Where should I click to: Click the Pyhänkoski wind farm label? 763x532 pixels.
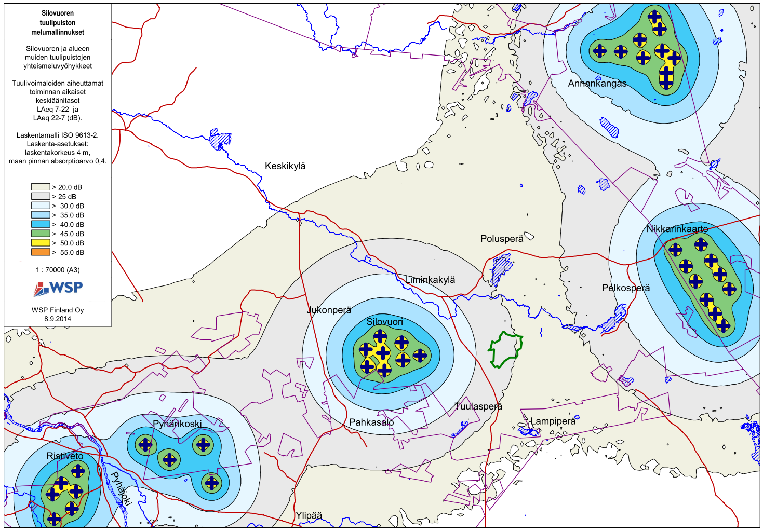pos(177,424)
